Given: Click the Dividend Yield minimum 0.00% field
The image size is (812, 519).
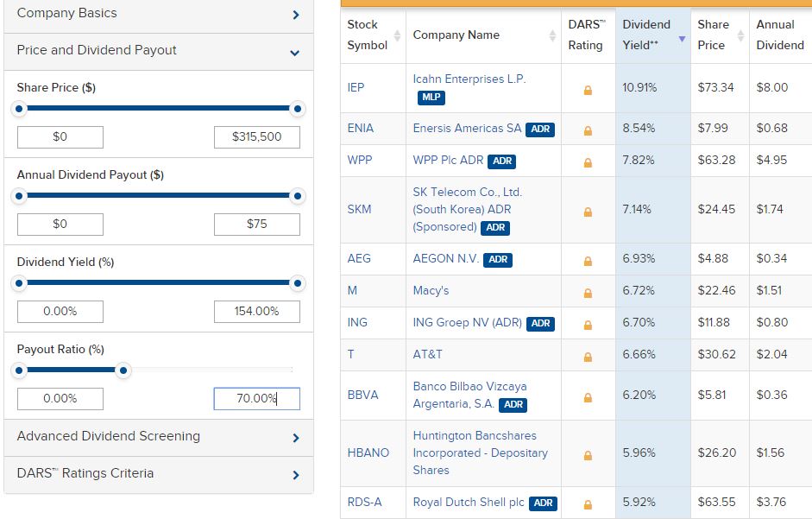Looking at the screenshot, I should pyautogui.click(x=60, y=311).
